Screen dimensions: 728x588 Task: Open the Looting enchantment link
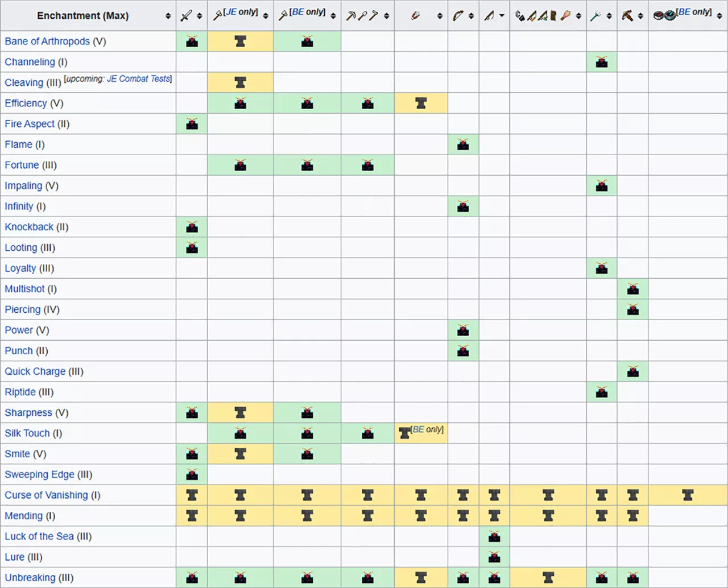click(x=21, y=247)
